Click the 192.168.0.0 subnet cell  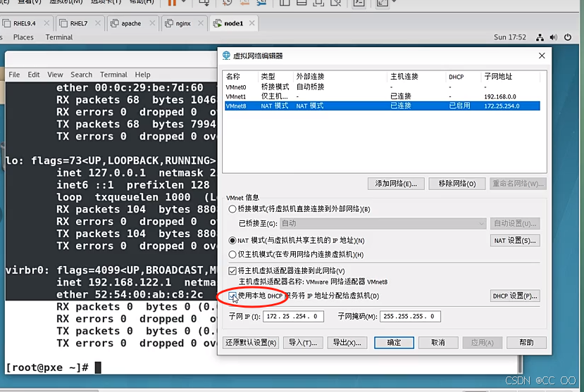point(500,96)
